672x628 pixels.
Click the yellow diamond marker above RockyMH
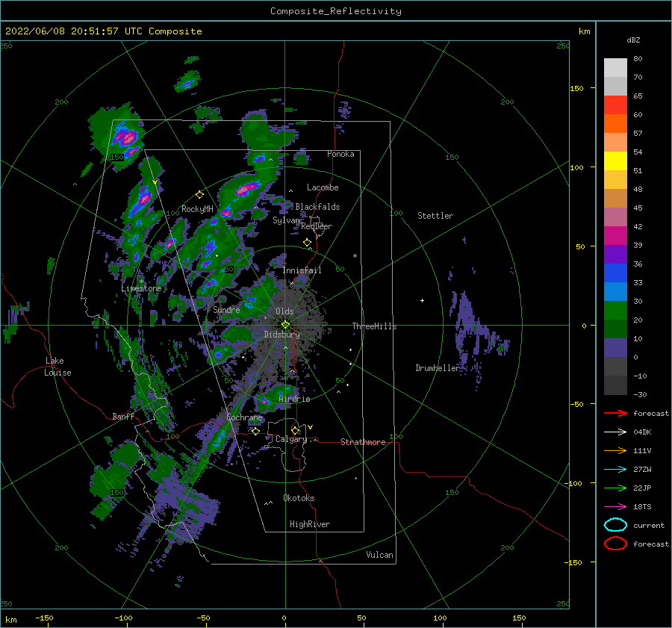[199, 195]
